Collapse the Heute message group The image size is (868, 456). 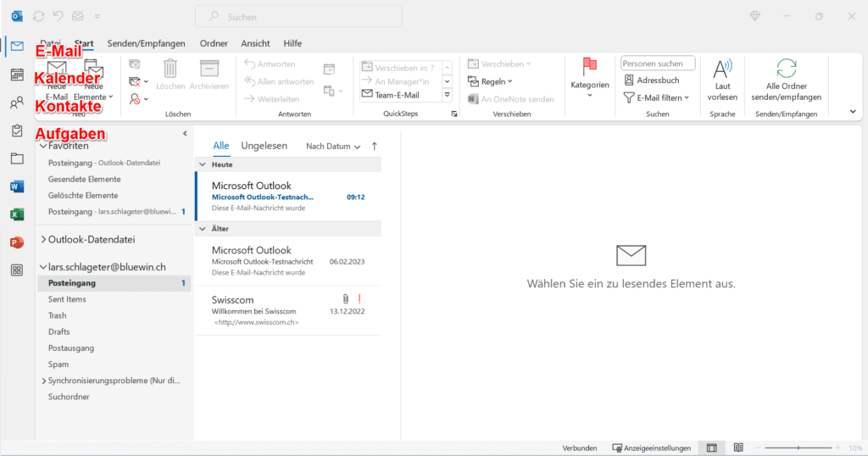pyautogui.click(x=203, y=165)
